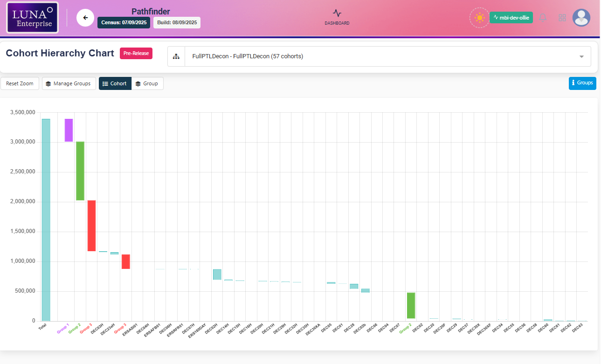Click the hierarchy icon beside the cohort selector
The image size is (601, 364).
176,56
